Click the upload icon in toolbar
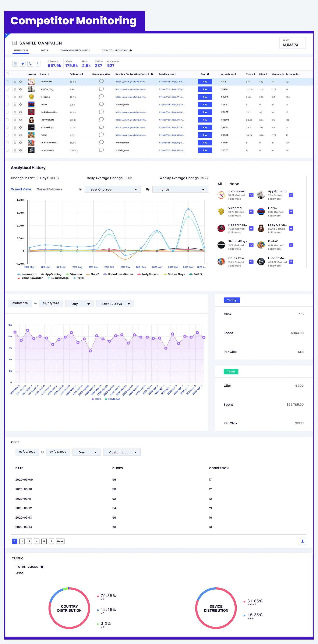The width and height of the screenshot is (318, 644). (38, 64)
